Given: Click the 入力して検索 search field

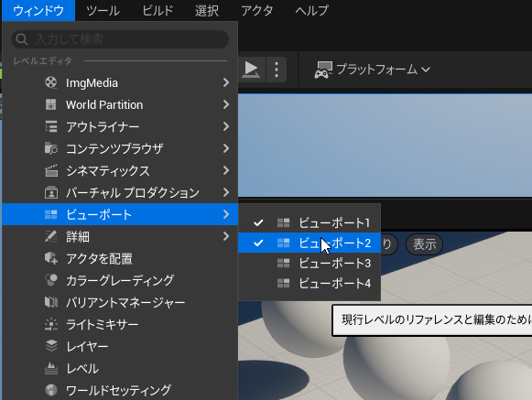Looking at the screenshot, I should [120, 39].
